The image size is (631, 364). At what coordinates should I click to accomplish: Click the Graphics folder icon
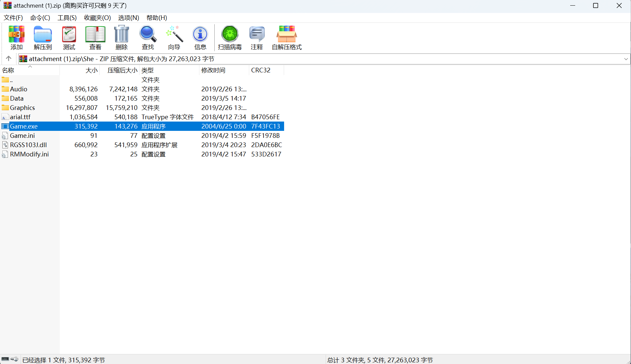(5, 108)
